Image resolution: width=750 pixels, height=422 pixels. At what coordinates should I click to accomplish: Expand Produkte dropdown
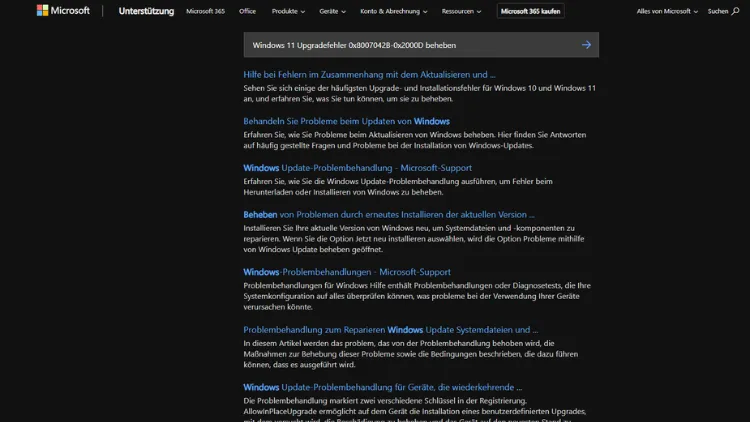288,11
